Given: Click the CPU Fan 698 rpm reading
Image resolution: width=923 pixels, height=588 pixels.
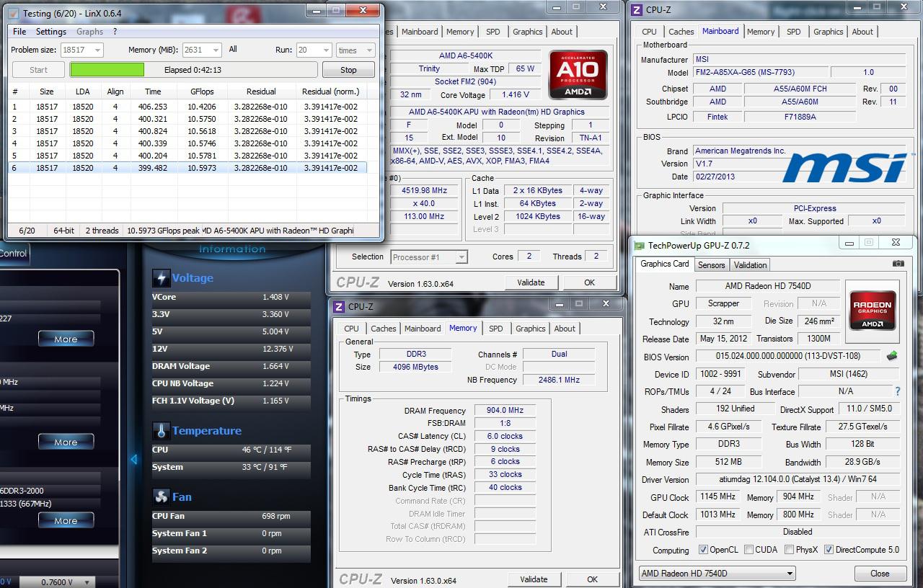Looking at the screenshot, I should coord(275,516).
